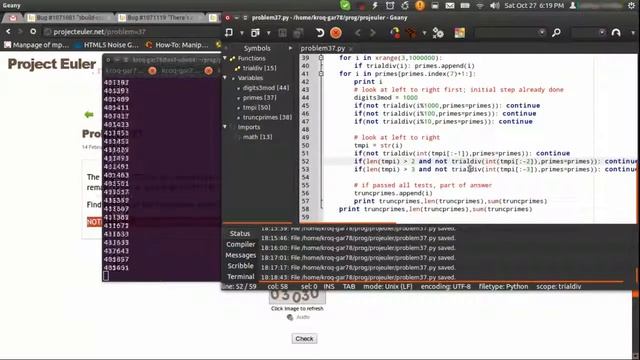Click the New file icon in Geany toolbar
This screenshot has width=640, height=360.
(x=229, y=32)
